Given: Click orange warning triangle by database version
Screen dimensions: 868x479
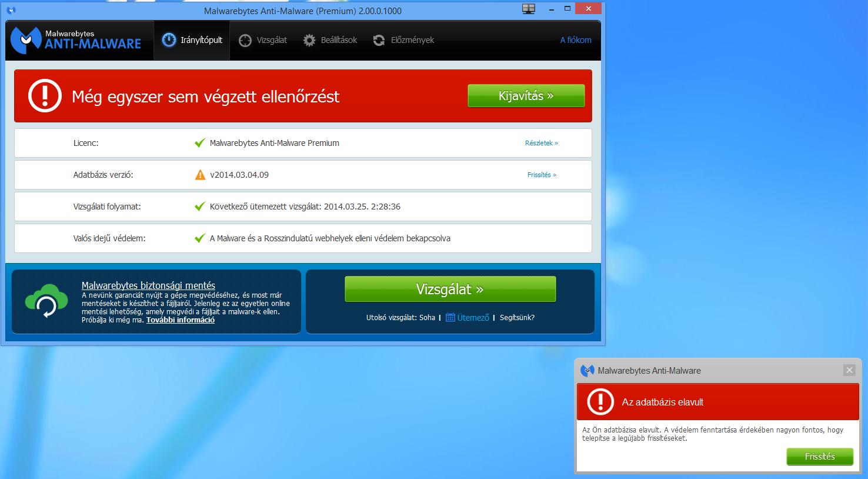Looking at the screenshot, I should pyautogui.click(x=200, y=175).
